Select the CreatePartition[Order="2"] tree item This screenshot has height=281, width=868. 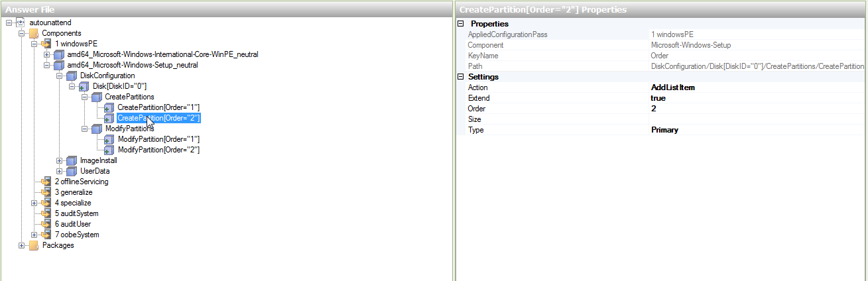[158, 118]
